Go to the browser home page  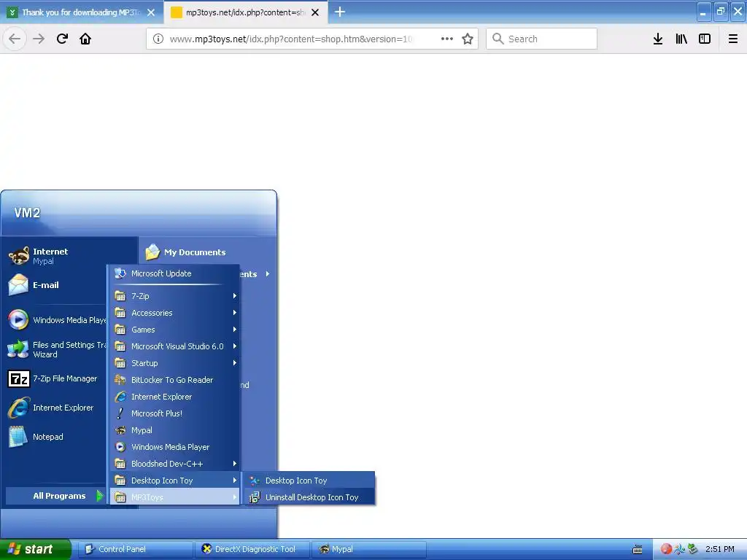coord(85,39)
